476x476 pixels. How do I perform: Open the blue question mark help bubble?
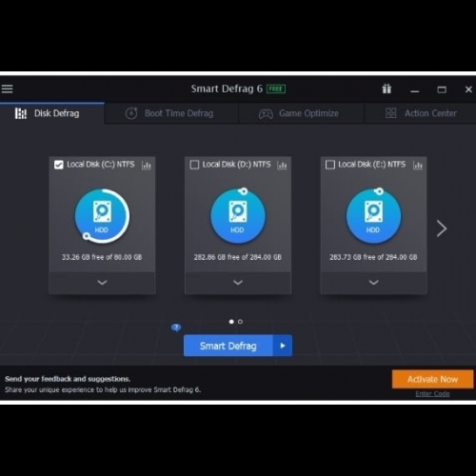(x=176, y=327)
